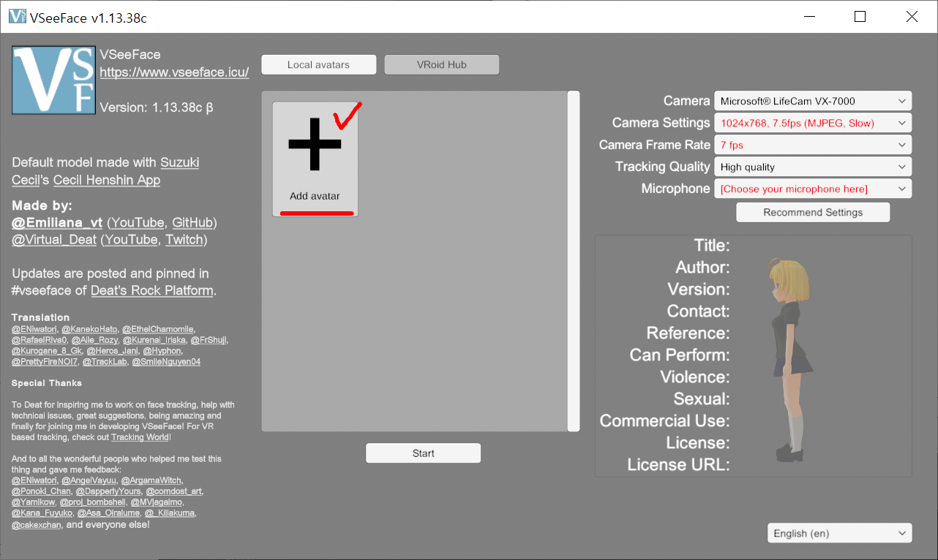The image size is (938, 560).
Task: Open Emiliana's GitHub link
Action: 192,222
